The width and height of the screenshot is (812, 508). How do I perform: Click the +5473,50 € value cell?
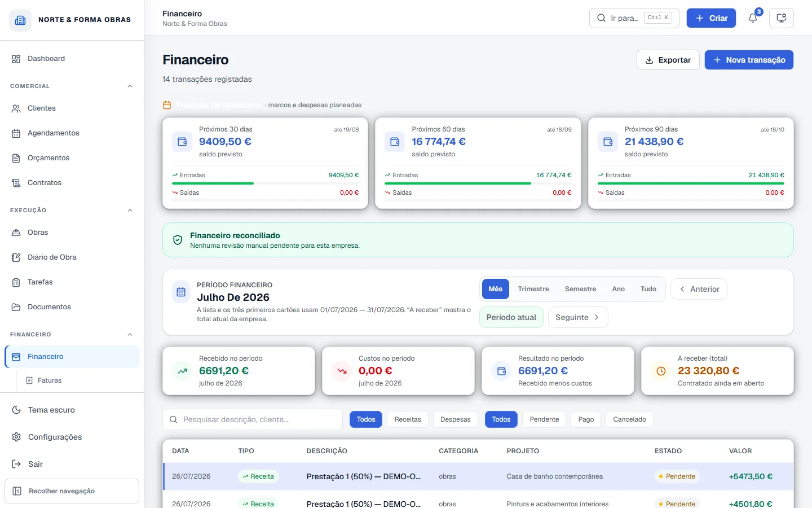[751, 476]
